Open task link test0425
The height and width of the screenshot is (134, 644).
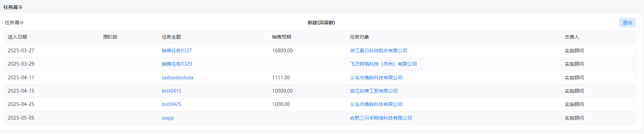[172, 104]
